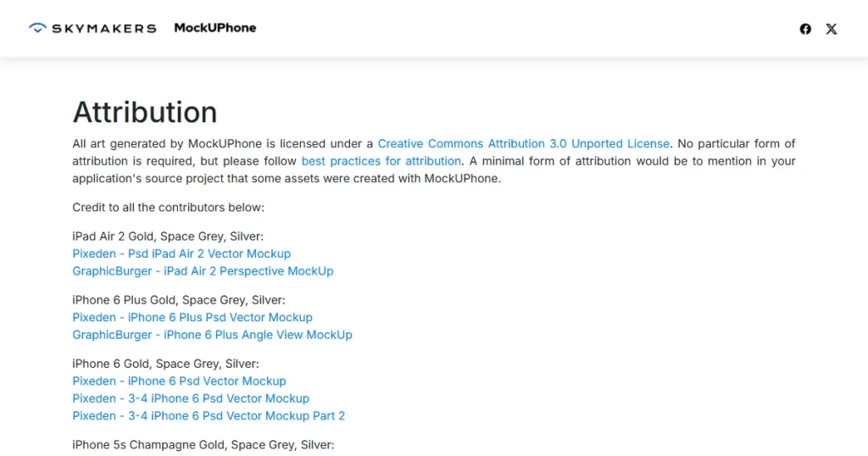Open the Facebook icon link
This screenshot has height=456, width=868.
805,29
